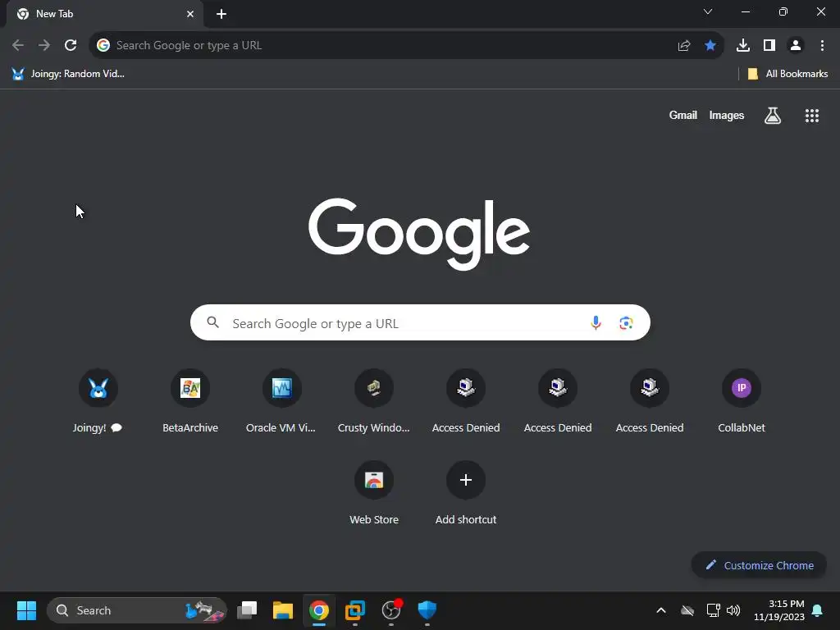Click the Add shortcut button
This screenshot has height=630, width=840.
pyautogui.click(x=466, y=492)
